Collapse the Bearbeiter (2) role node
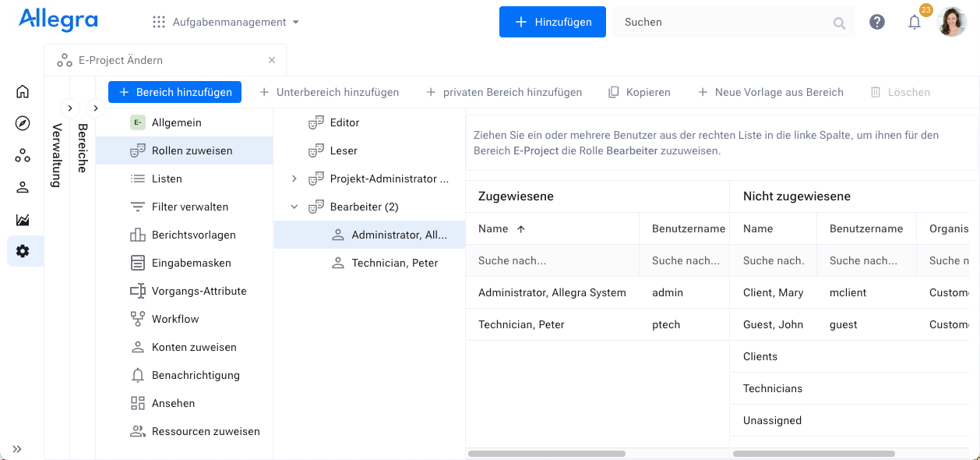The height and width of the screenshot is (460, 980). [294, 207]
